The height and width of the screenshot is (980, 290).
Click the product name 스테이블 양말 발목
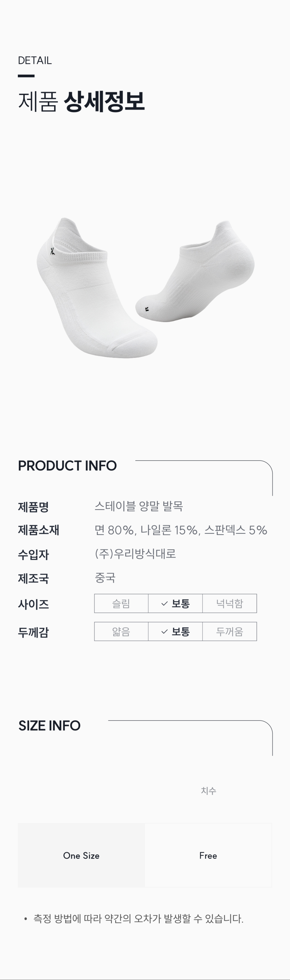click(x=139, y=506)
